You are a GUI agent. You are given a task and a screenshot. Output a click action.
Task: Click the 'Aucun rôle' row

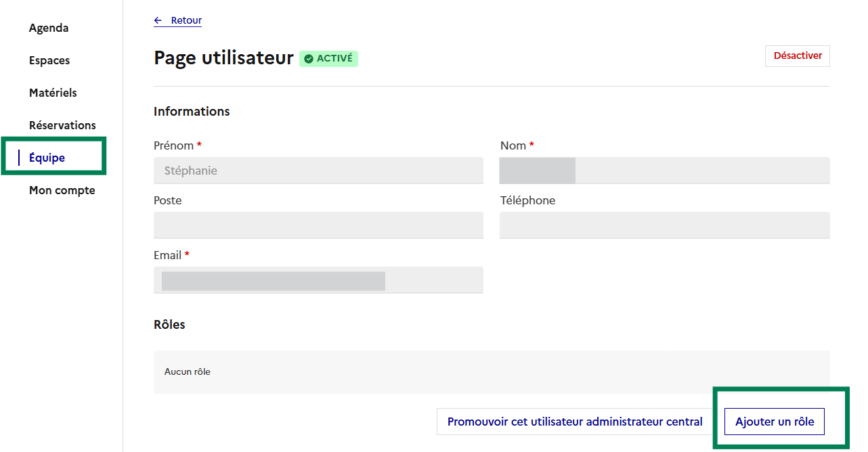(x=491, y=371)
